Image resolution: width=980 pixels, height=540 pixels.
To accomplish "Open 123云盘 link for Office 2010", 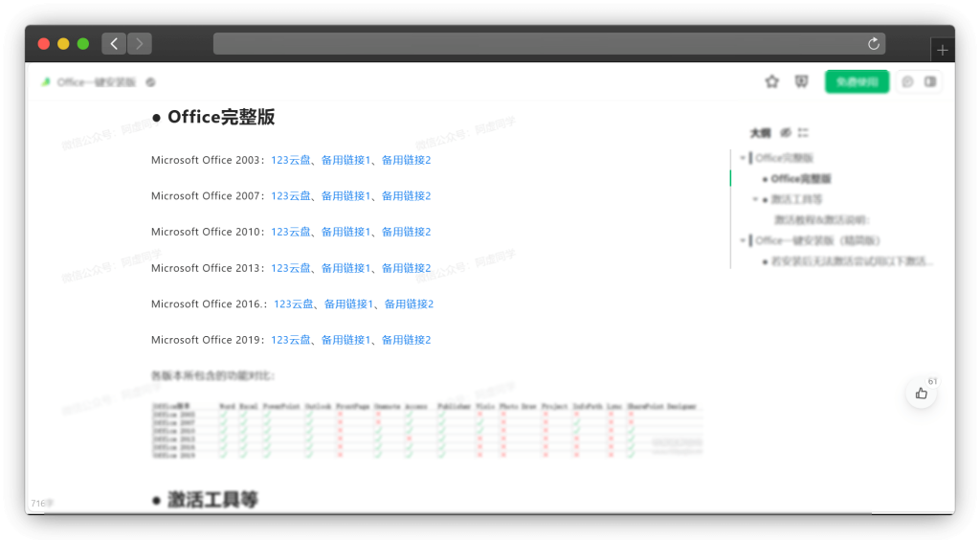I will pyautogui.click(x=291, y=232).
